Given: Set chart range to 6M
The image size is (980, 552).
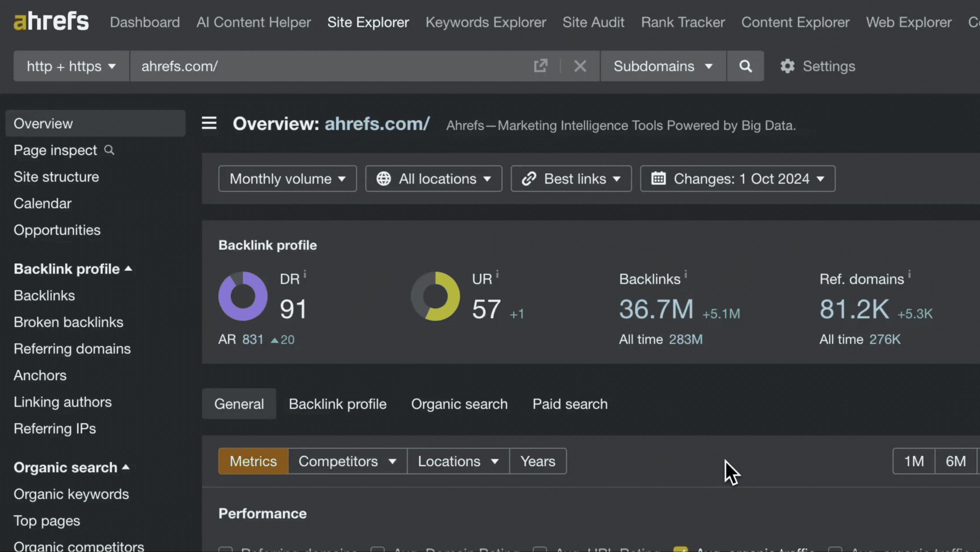Looking at the screenshot, I should click(x=955, y=461).
